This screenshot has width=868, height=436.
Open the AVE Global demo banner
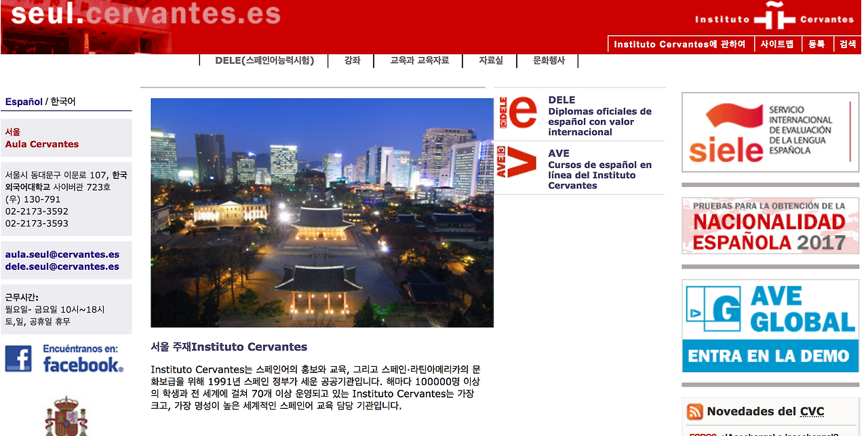coord(770,326)
